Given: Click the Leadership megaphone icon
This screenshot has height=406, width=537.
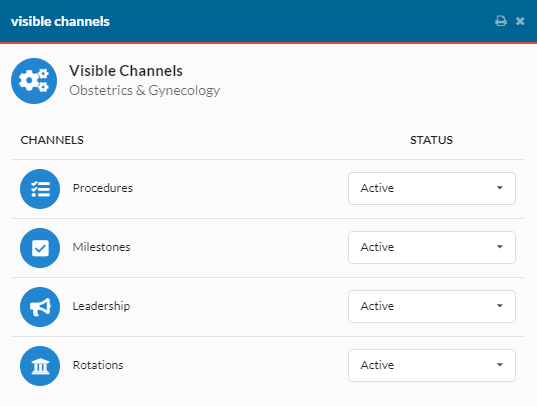Looking at the screenshot, I should coord(40,307).
